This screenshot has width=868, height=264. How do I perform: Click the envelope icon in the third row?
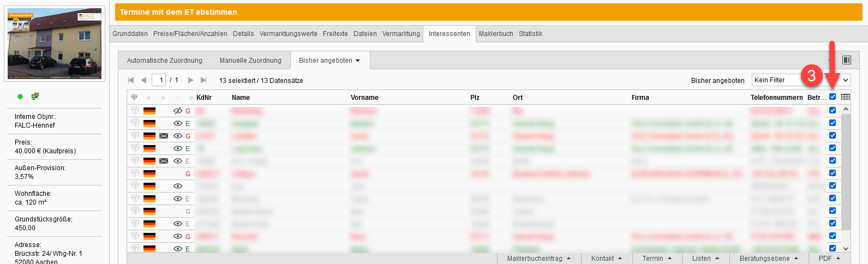tap(164, 136)
